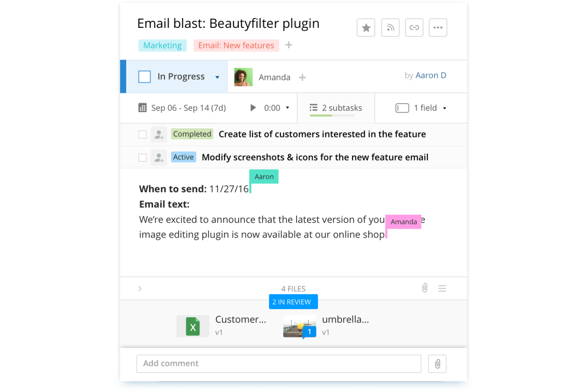Expand files section with chevron arrow
This screenshot has width=587, height=392.
[140, 288]
